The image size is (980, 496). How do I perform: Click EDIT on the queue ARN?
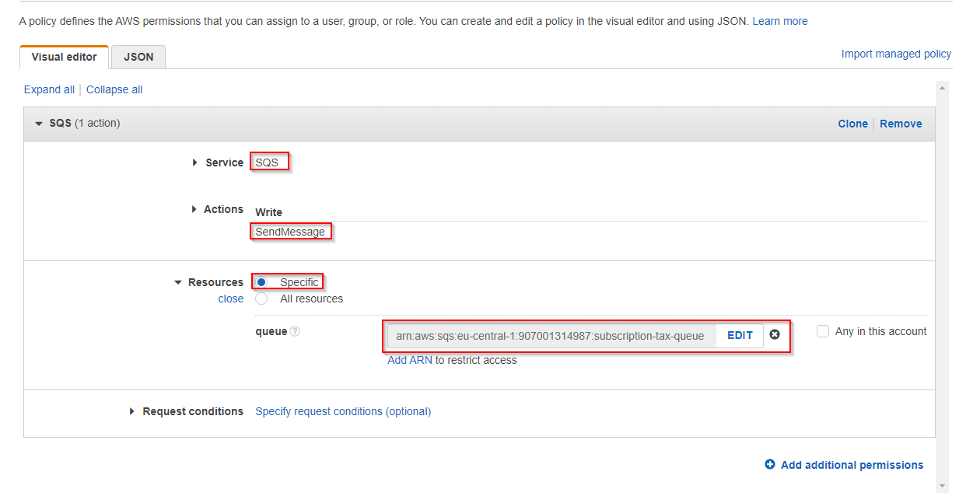click(740, 336)
